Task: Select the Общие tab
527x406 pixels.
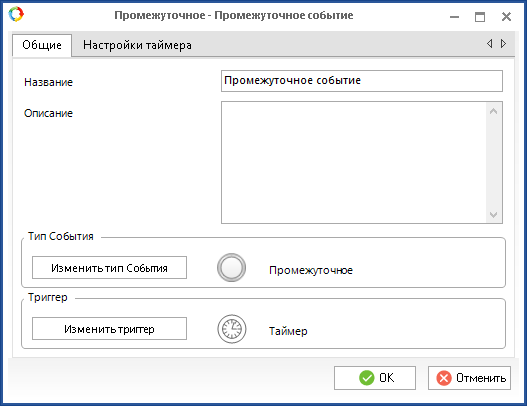Action: (42, 45)
